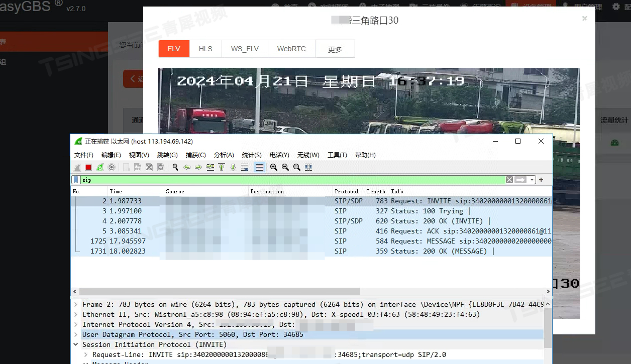631x364 pixels.
Task: Select packet 4 200 OK (INVITE)
Action: click(x=311, y=221)
